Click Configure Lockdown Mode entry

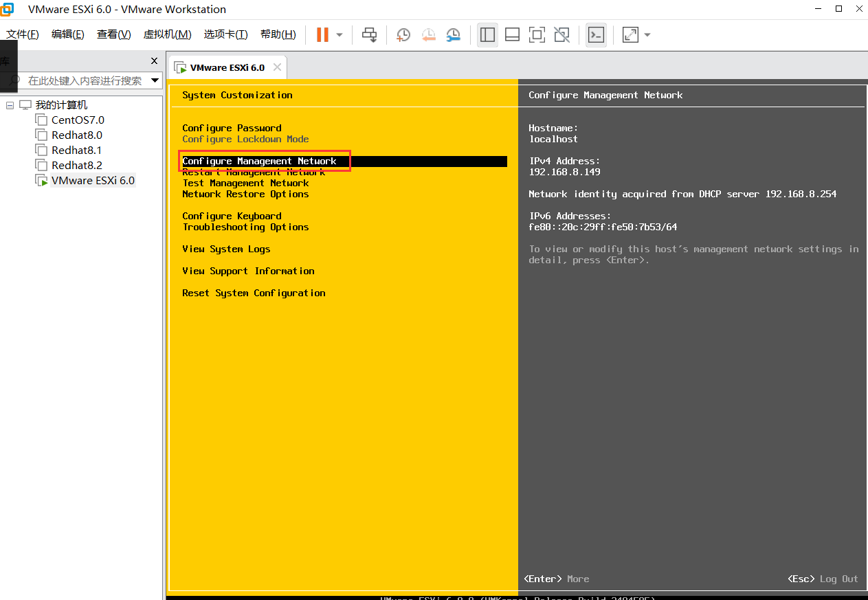click(x=245, y=139)
